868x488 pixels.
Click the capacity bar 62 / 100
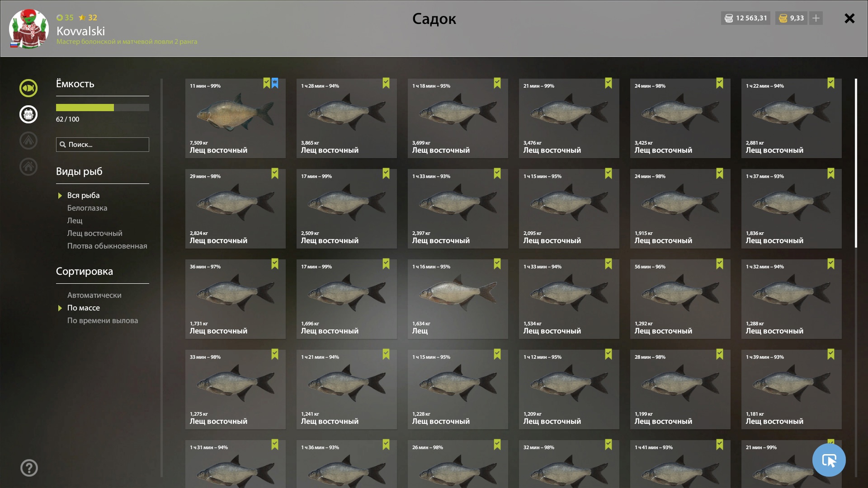(103, 108)
